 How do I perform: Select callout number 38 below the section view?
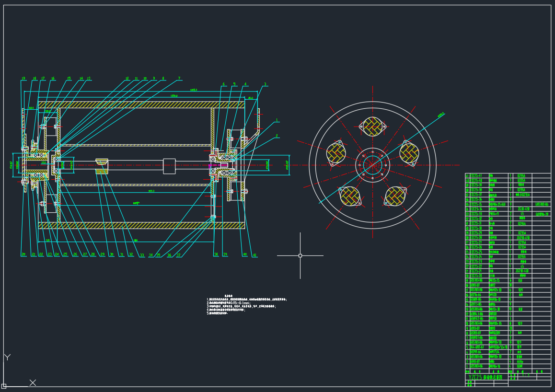[x=216, y=254]
